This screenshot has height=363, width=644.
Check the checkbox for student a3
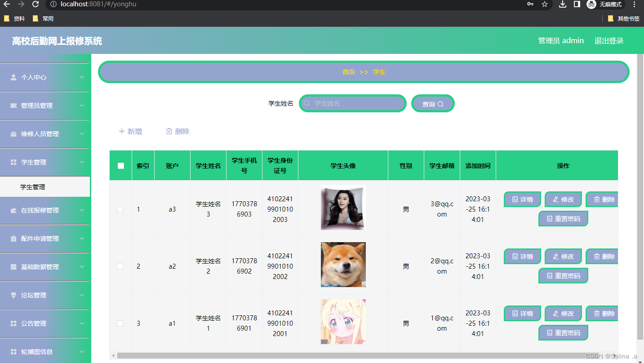pyautogui.click(x=120, y=209)
